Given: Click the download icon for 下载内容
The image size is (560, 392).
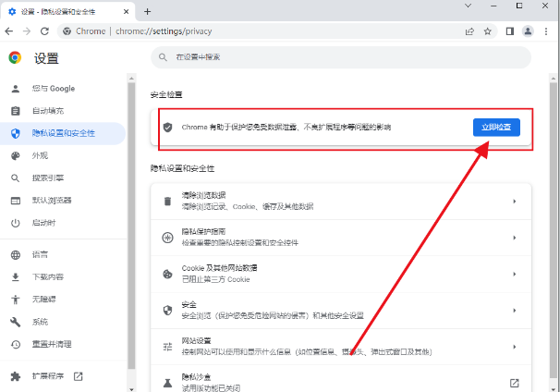Looking at the screenshot, I should (x=16, y=277).
